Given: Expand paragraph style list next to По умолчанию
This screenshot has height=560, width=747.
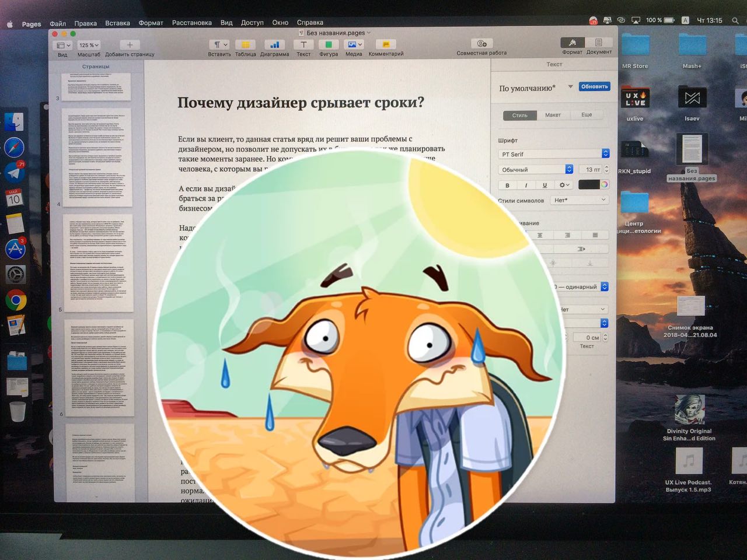Looking at the screenshot, I should pos(570,87).
